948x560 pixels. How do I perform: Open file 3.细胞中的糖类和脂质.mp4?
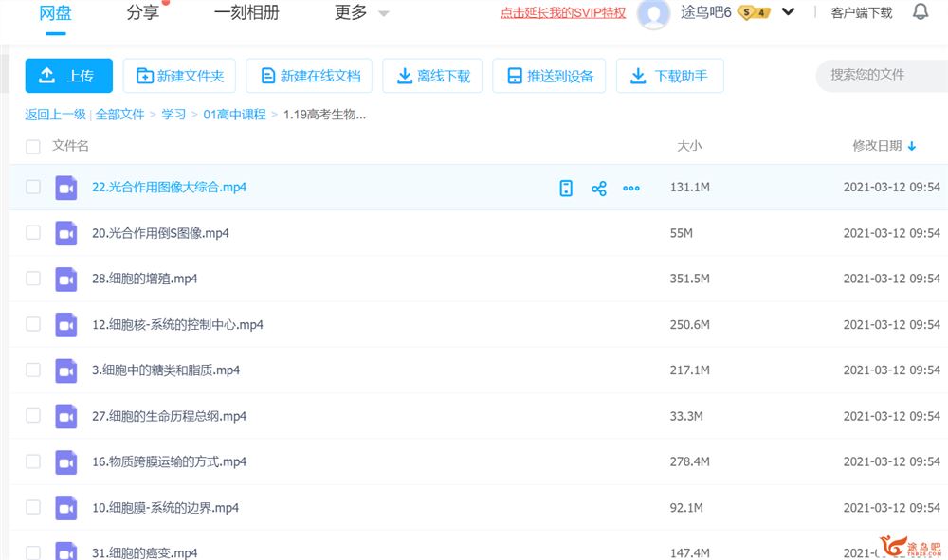166,370
